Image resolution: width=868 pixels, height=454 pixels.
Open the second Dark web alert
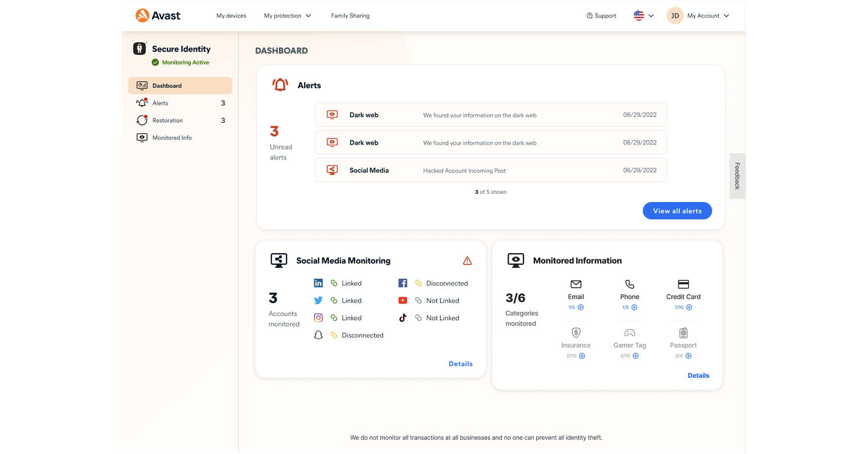(x=491, y=143)
